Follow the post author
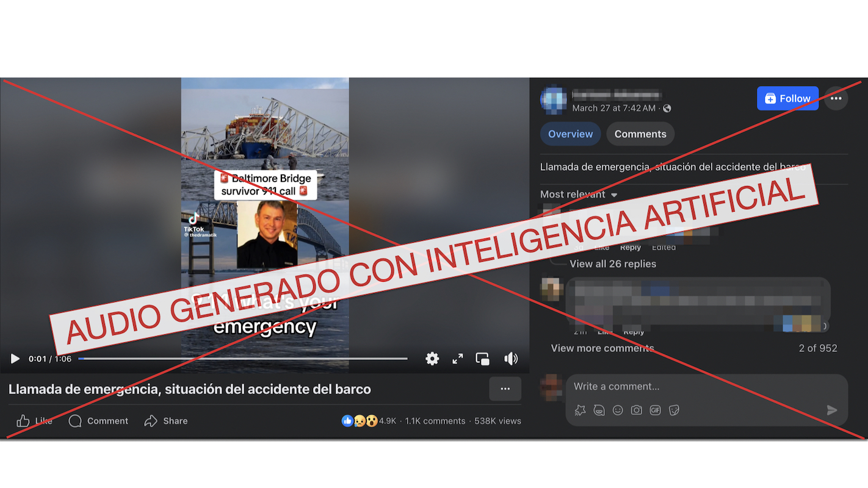The height and width of the screenshot is (488, 868). [x=787, y=98]
